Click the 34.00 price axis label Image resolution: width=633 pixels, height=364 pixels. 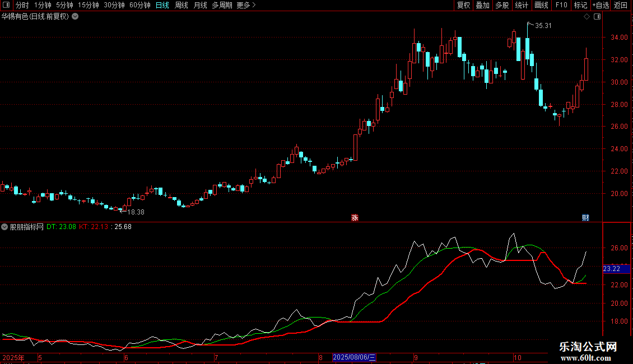coord(619,38)
